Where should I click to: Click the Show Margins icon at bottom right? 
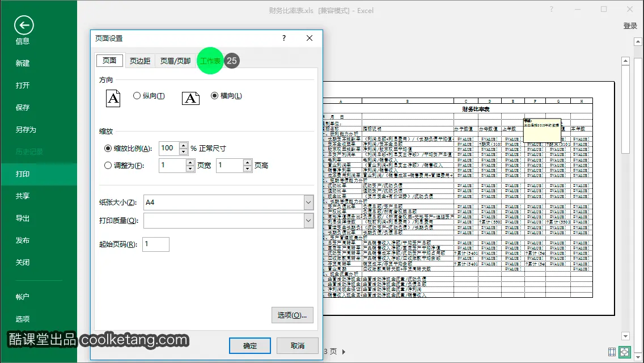coord(612,352)
